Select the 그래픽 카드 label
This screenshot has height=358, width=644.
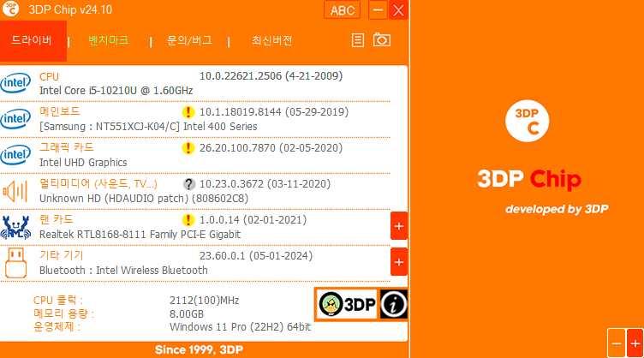[x=67, y=147]
